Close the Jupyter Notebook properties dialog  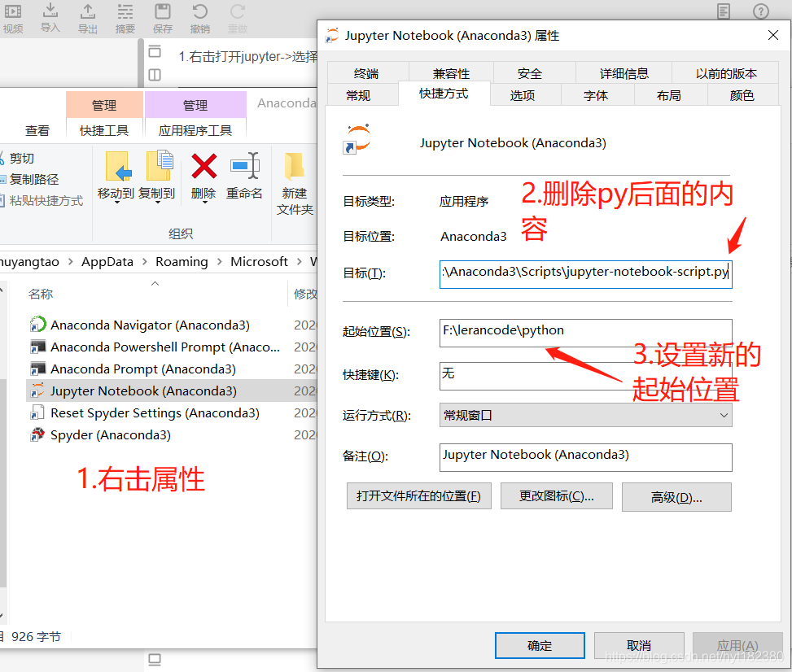pyautogui.click(x=772, y=35)
